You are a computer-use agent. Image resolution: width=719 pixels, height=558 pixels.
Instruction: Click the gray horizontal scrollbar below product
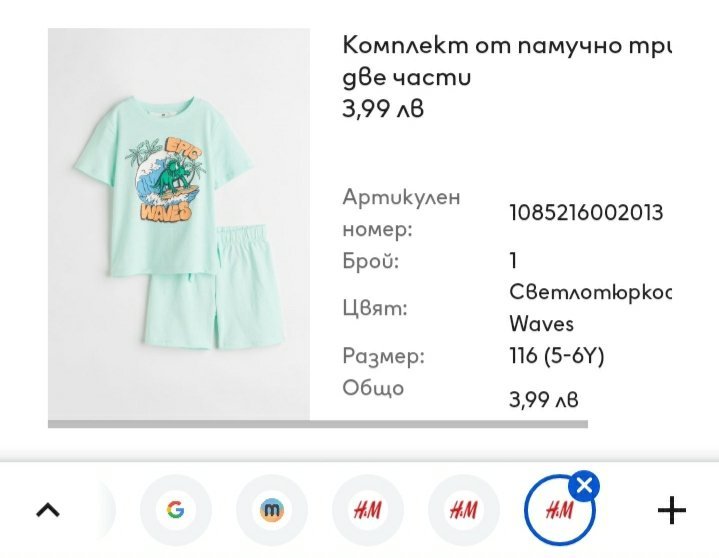318,424
